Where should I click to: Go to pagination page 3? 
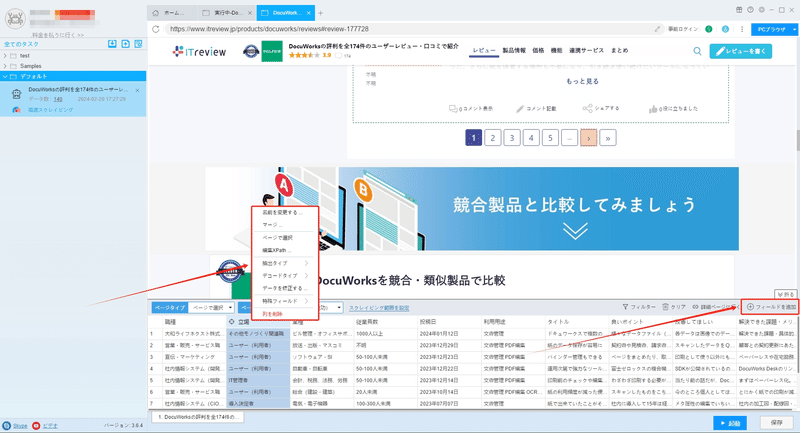click(512, 138)
